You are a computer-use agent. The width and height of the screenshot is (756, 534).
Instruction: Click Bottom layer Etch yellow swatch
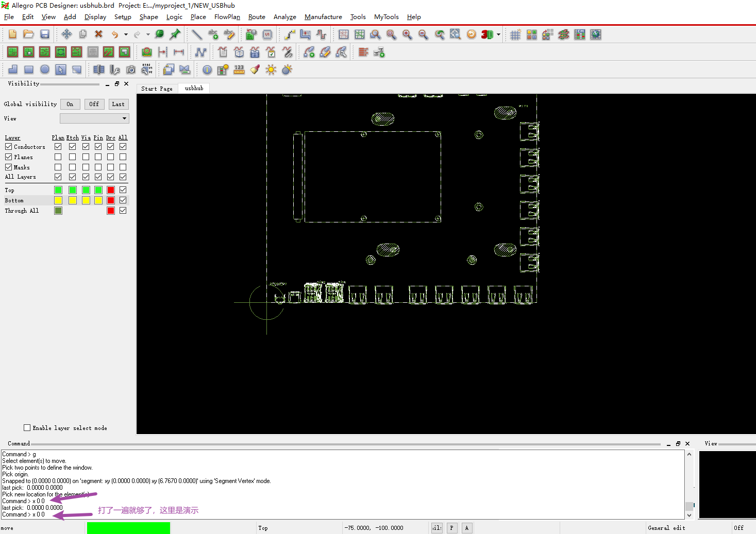point(73,200)
